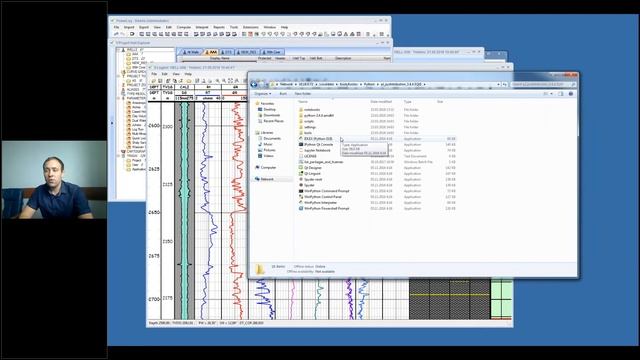The width and height of the screenshot is (640, 360).
Task: Sort files by Date modified column
Action: coord(381,102)
